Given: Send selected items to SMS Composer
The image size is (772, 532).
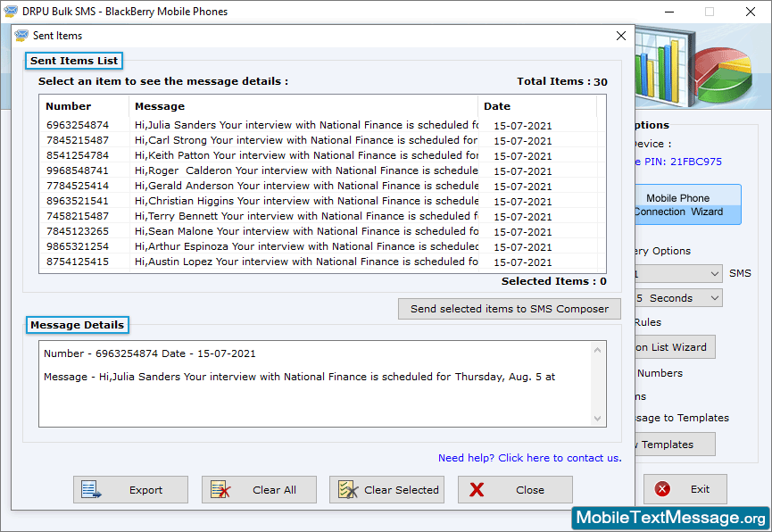Looking at the screenshot, I should click(509, 309).
